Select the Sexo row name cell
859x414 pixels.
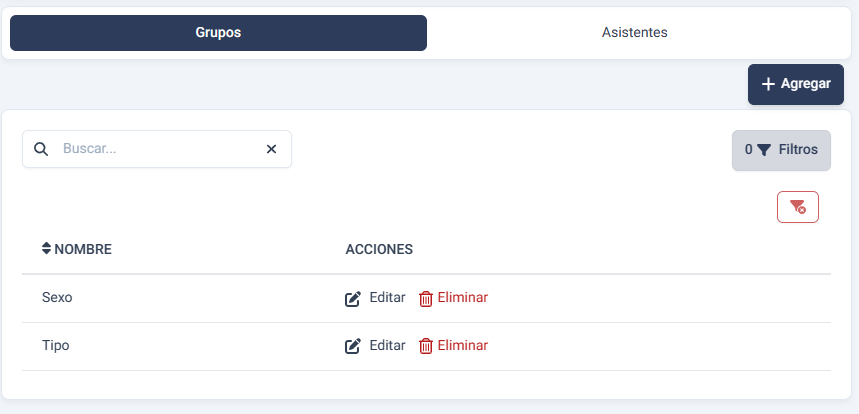point(57,298)
